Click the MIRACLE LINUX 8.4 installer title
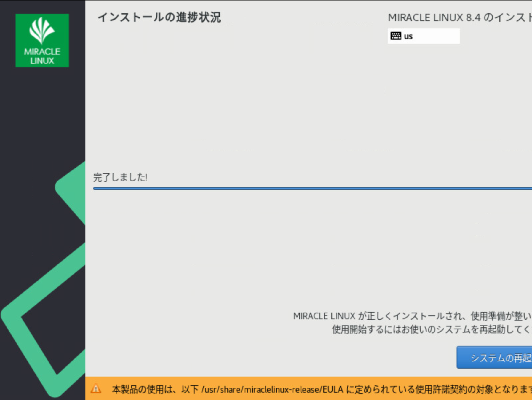Image resolution: width=532 pixels, height=400 pixels. point(460,17)
